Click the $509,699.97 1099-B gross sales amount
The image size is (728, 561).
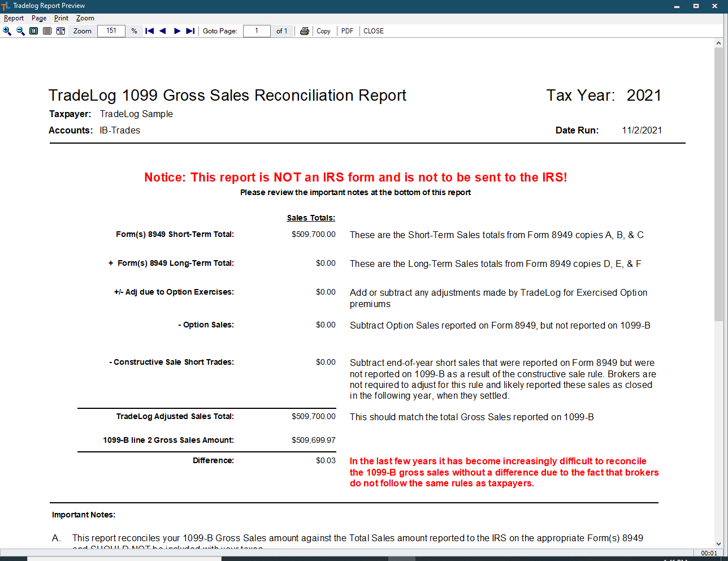pyautogui.click(x=314, y=440)
